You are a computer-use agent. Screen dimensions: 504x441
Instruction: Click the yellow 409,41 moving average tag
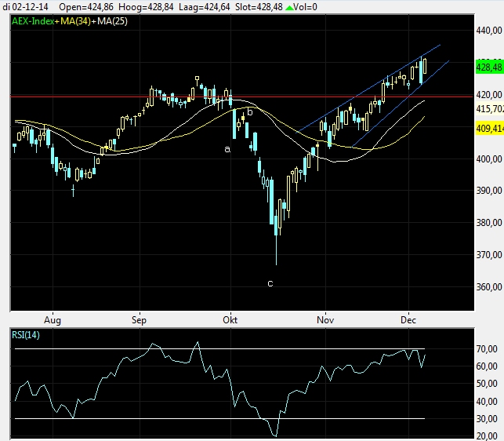click(x=488, y=128)
